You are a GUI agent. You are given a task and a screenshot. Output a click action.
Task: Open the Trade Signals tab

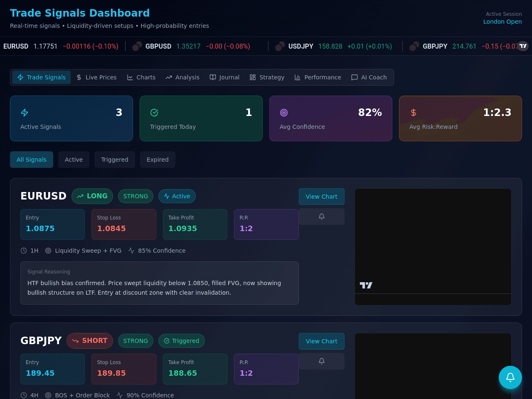(41, 77)
